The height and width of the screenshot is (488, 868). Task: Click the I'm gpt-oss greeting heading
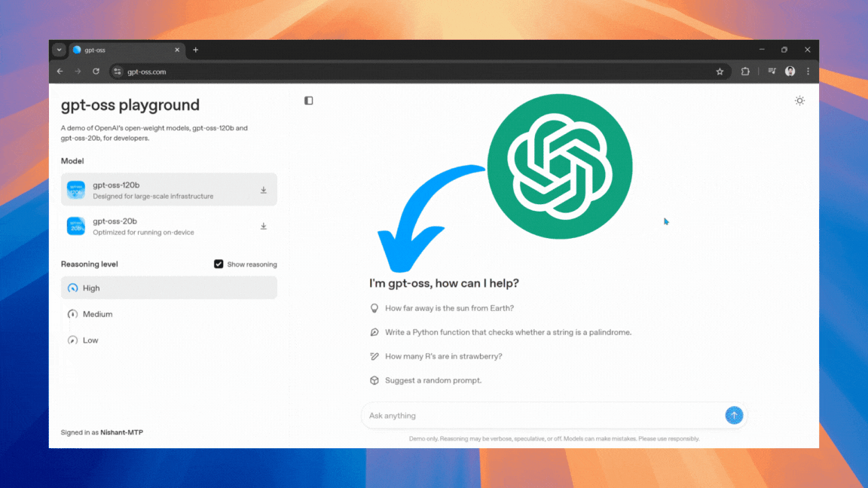(x=444, y=283)
